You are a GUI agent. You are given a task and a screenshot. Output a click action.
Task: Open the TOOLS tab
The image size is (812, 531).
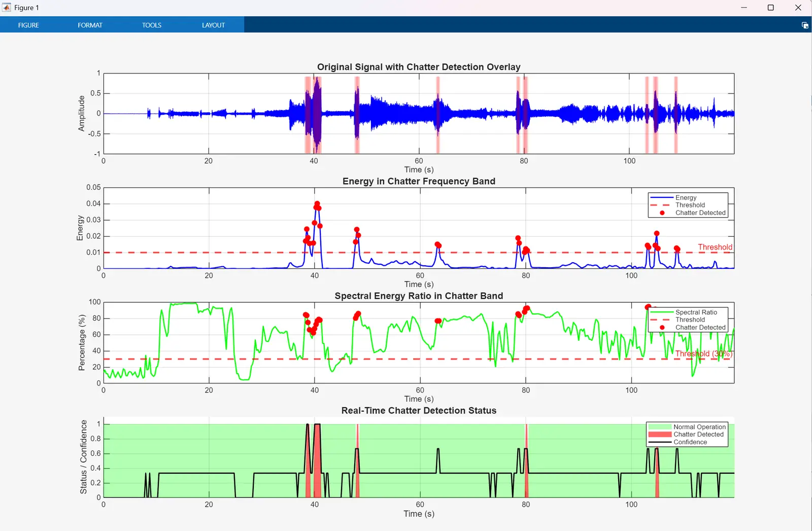click(x=152, y=25)
